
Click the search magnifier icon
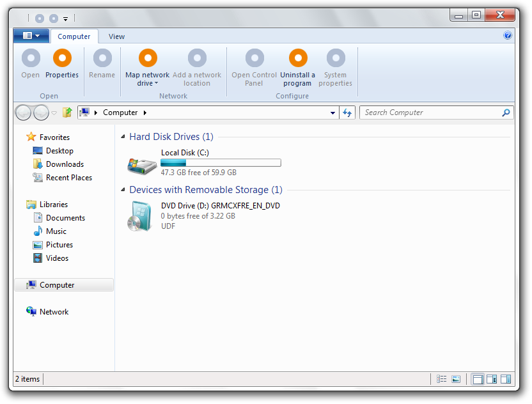coord(506,113)
